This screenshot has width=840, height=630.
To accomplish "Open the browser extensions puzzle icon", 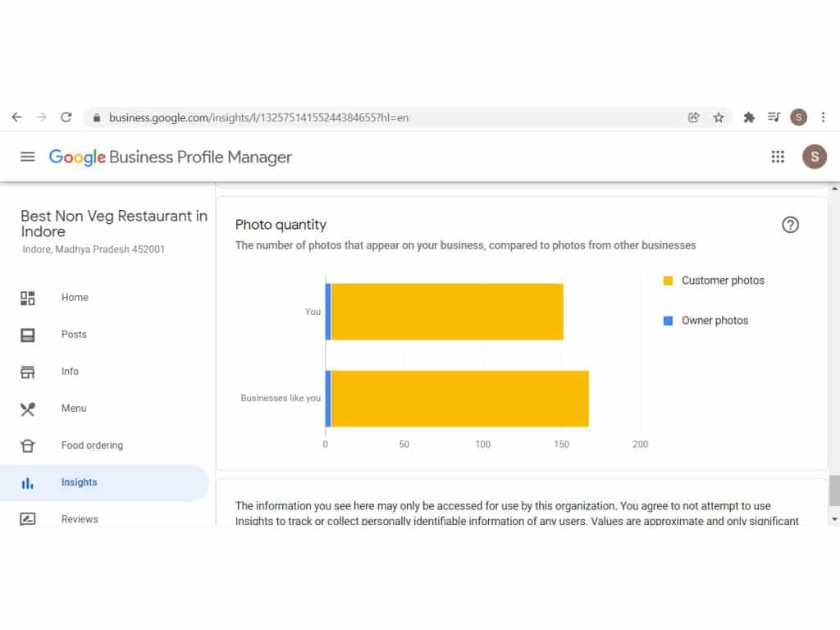I will click(x=749, y=117).
